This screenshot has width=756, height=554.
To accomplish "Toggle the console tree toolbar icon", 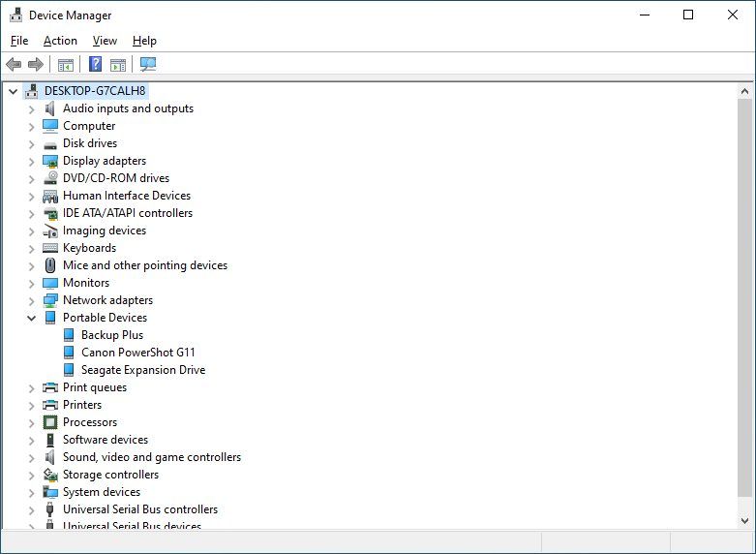I will 66,64.
